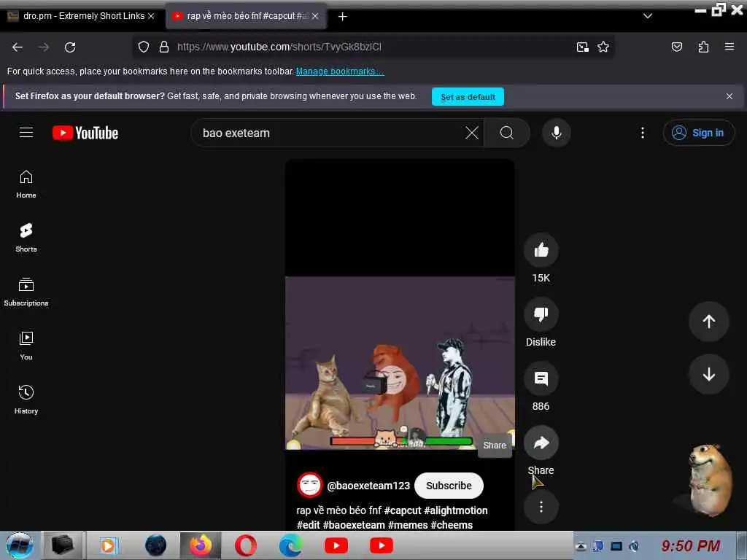Click the #alightmotion hashtag
Viewport: 747px width, 560px height.
tap(456, 510)
